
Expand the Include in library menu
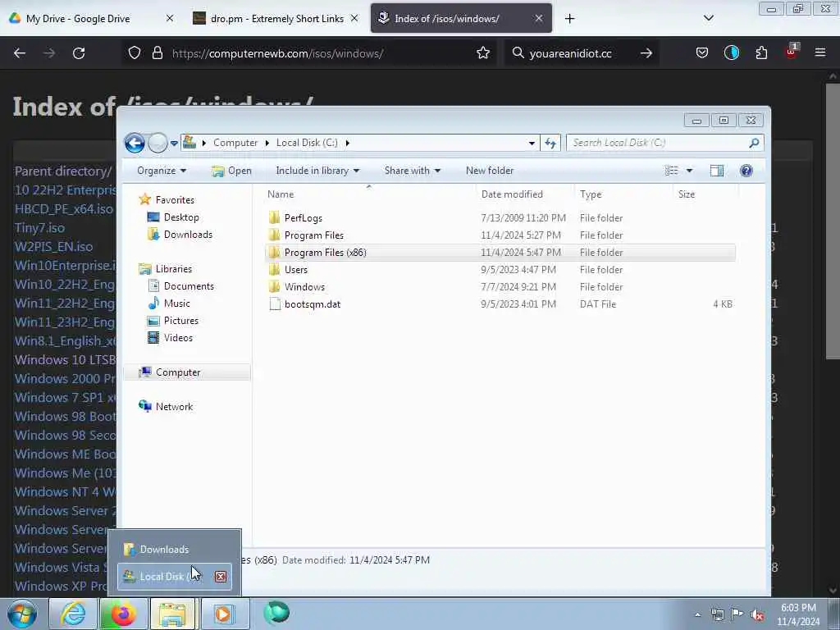click(x=317, y=171)
